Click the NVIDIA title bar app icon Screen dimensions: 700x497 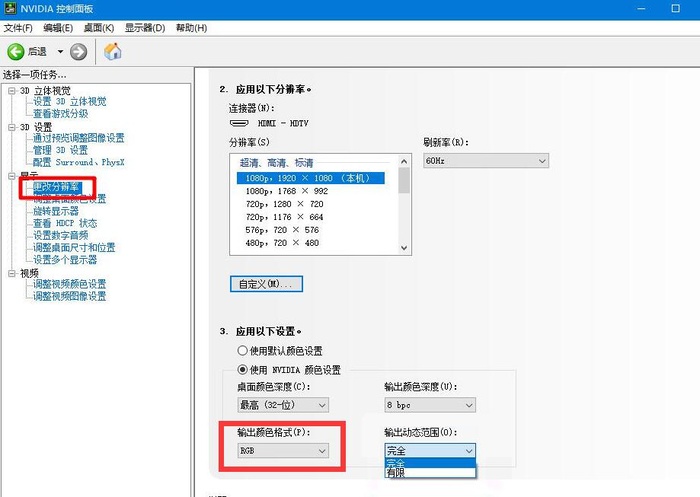tap(10, 8)
